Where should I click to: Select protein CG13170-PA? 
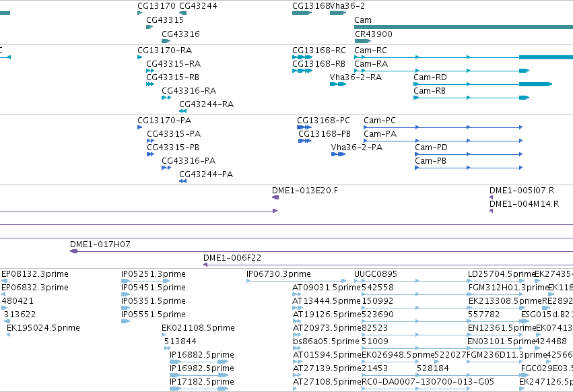point(164,121)
